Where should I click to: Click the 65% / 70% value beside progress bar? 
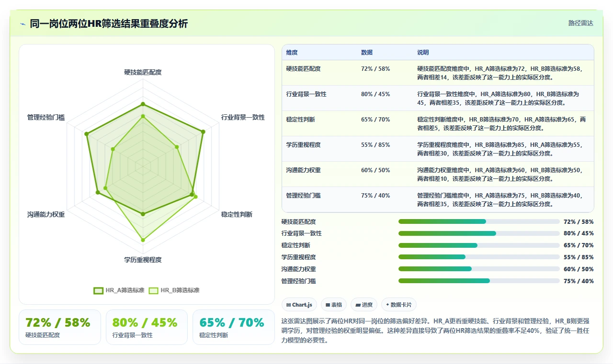pos(579,245)
